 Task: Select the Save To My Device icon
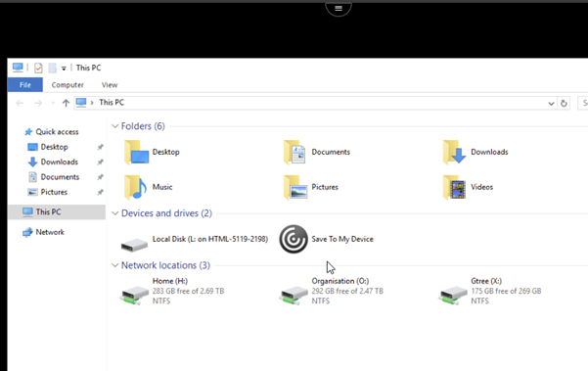294,239
